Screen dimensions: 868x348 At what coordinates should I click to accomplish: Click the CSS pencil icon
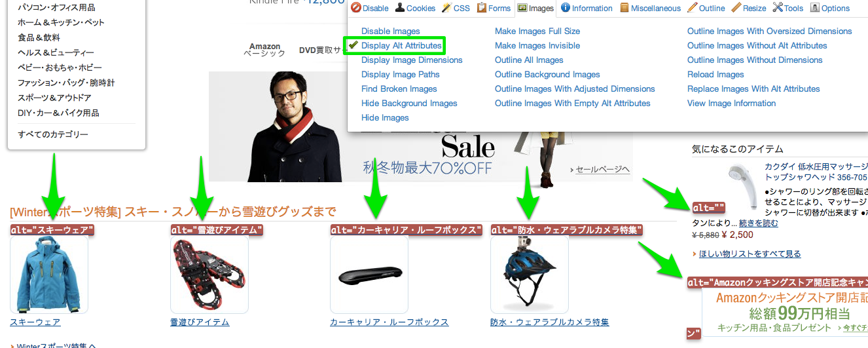tap(446, 8)
